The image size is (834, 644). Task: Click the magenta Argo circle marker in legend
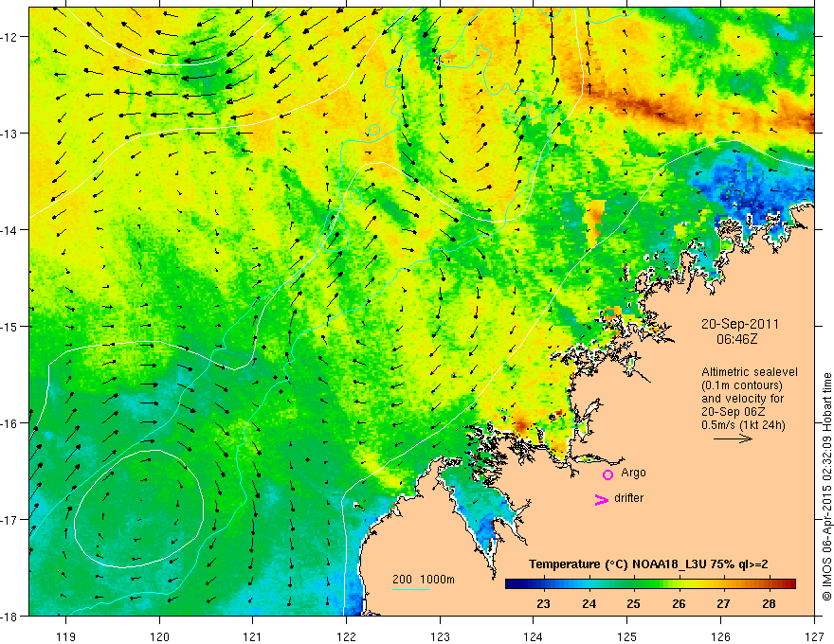(x=607, y=474)
